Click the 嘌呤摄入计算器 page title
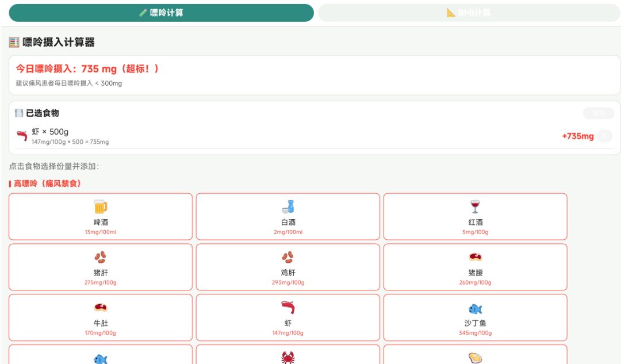 (x=58, y=42)
